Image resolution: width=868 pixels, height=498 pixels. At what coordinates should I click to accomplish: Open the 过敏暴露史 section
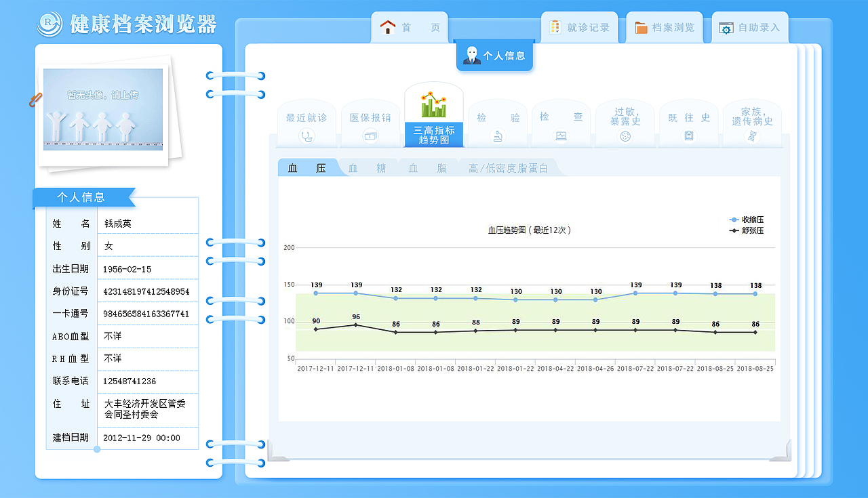coord(624,119)
